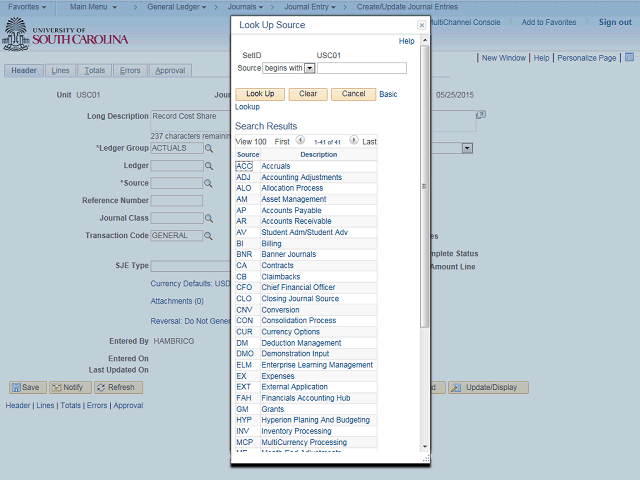Image resolution: width=640 pixels, height=480 pixels.
Task: Click the Save button
Action: tap(27, 387)
